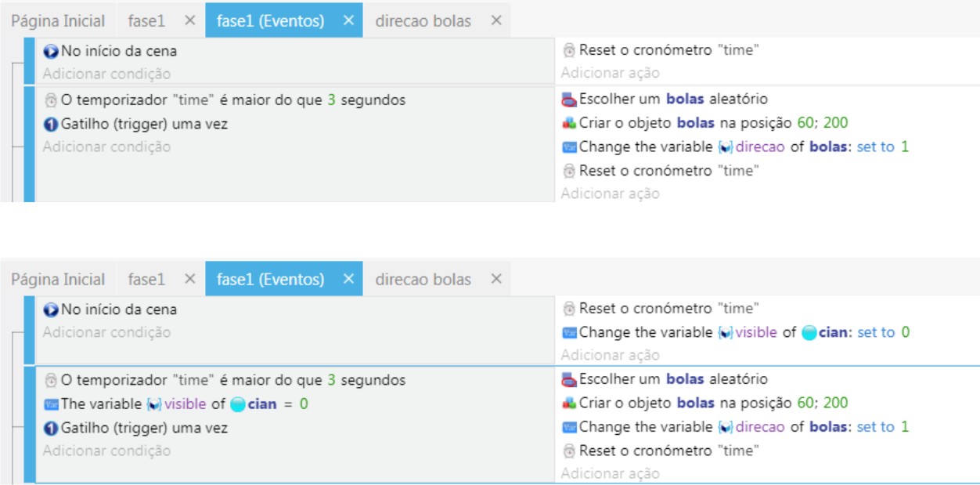Click the cian ball icon in the visible condition
The width and height of the screenshot is (980, 485).
238,404
